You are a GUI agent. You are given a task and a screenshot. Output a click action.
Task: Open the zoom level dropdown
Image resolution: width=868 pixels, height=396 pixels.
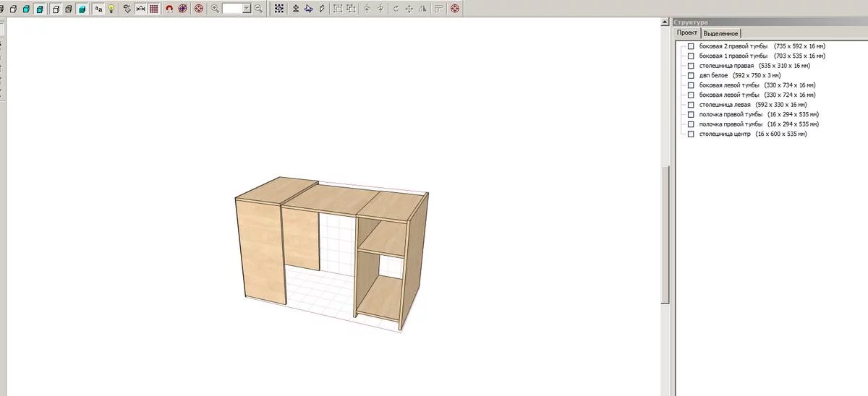coord(247,9)
